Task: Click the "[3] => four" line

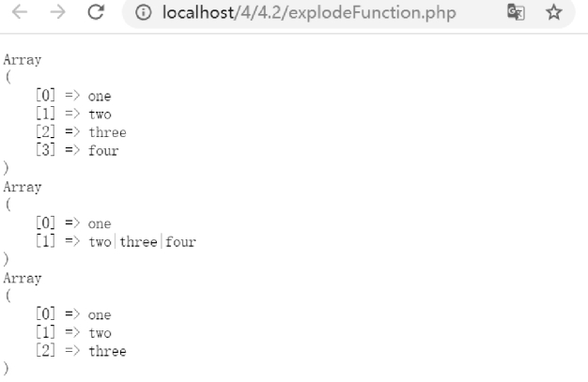Action: click(77, 150)
